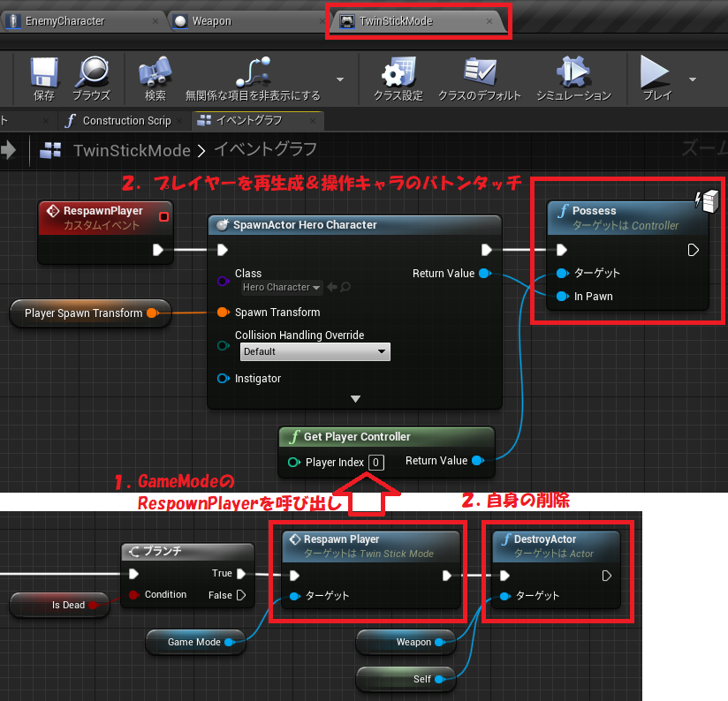Click the Self node output pin

439,679
